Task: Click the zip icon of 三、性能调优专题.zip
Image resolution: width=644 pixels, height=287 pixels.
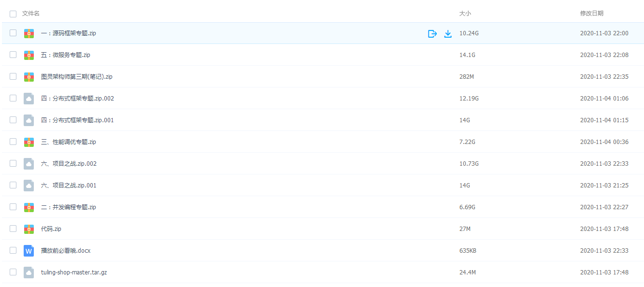Action: [29, 142]
